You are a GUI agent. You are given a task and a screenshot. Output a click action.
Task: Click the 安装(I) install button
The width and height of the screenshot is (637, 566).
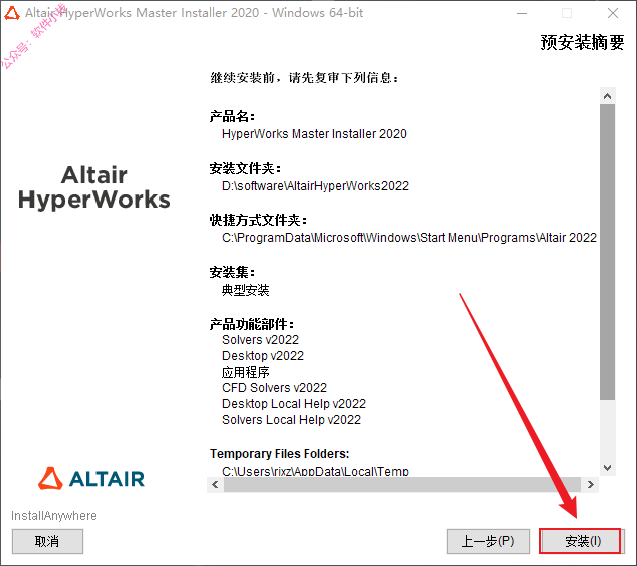580,541
